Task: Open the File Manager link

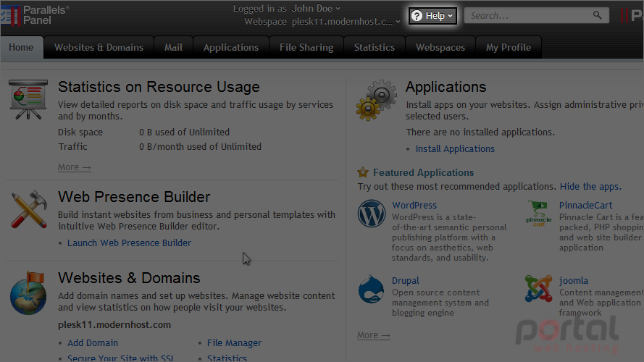Action: [x=234, y=342]
